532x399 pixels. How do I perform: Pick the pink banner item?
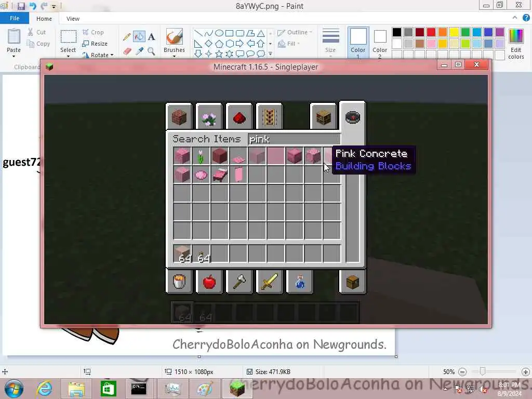click(x=238, y=175)
